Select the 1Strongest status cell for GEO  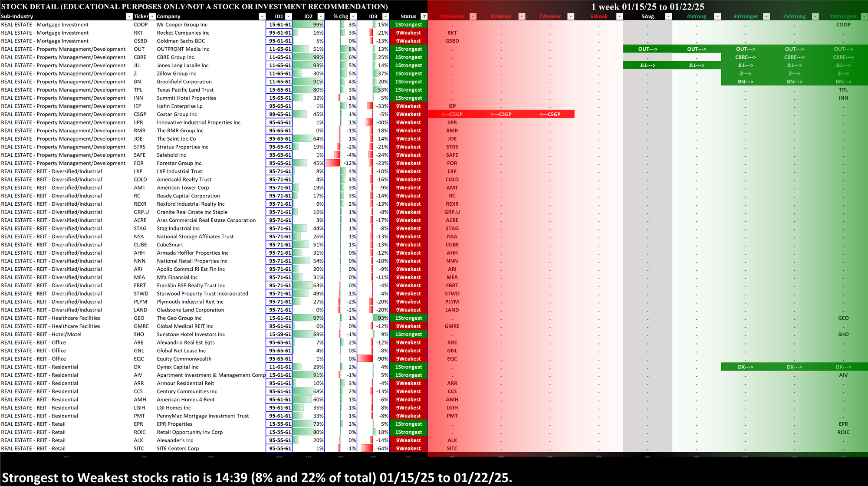click(408, 318)
